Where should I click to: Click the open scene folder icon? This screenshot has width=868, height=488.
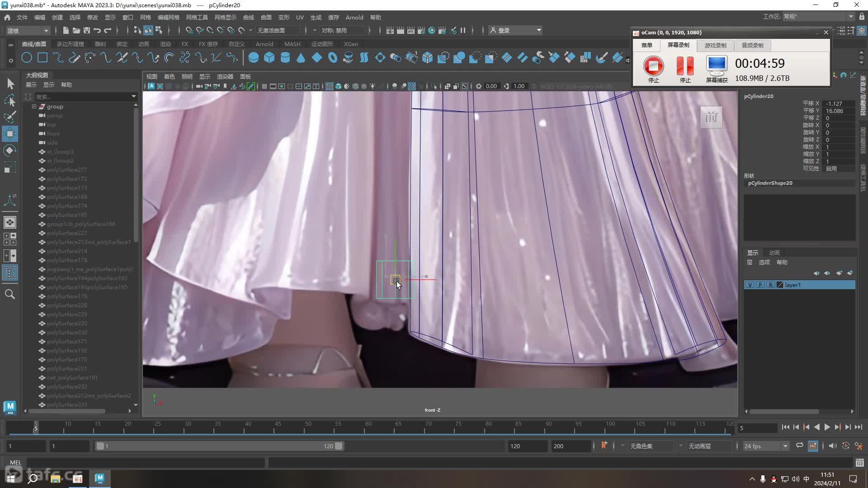tap(76, 30)
